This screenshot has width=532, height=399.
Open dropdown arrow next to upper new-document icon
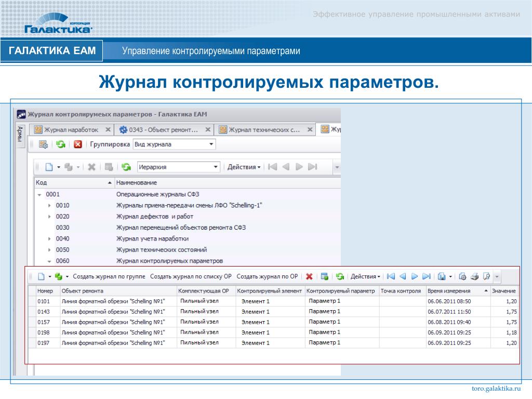(x=59, y=167)
